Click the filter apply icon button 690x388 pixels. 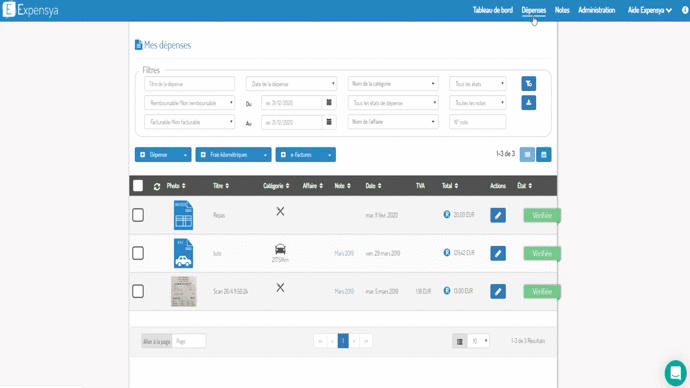(529, 84)
